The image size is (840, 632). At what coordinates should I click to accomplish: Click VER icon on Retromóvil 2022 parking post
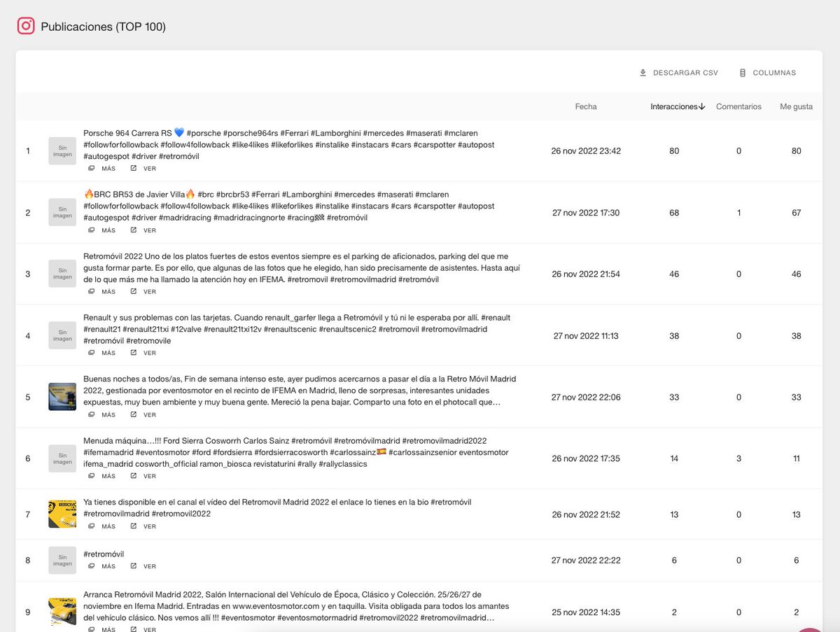pos(134,292)
